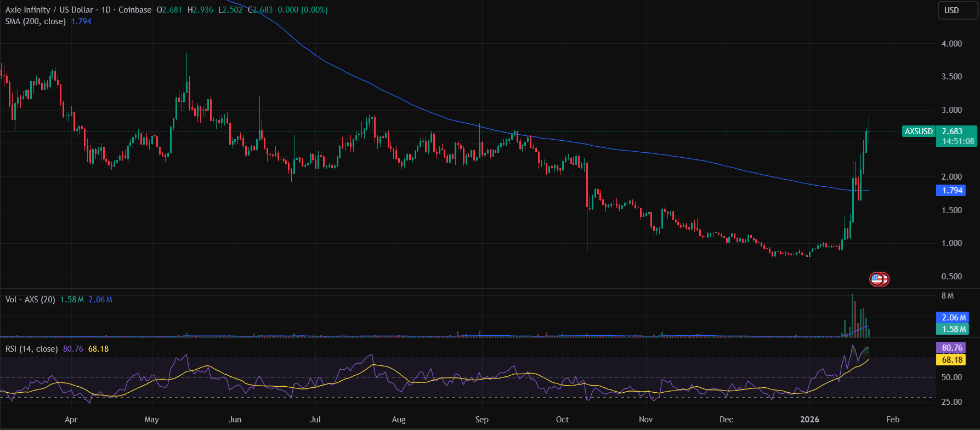980x430 pixels.
Task: Click the volume MA tag 2.06 M
Action: [x=954, y=318]
